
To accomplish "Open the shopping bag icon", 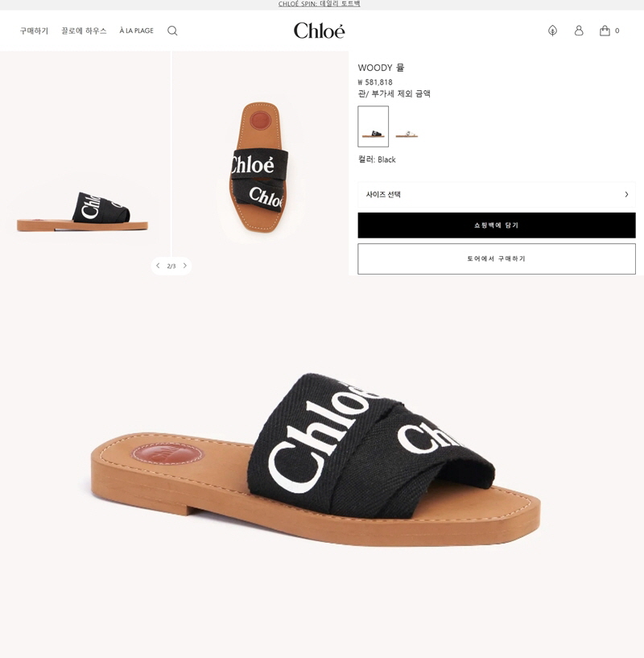I will coord(605,31).
